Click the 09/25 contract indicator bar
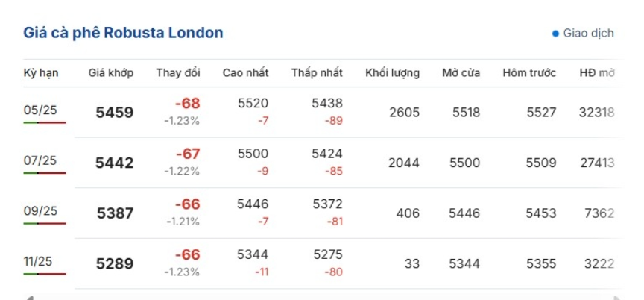Viewport: 644px width, 300px height. [45, 223]
